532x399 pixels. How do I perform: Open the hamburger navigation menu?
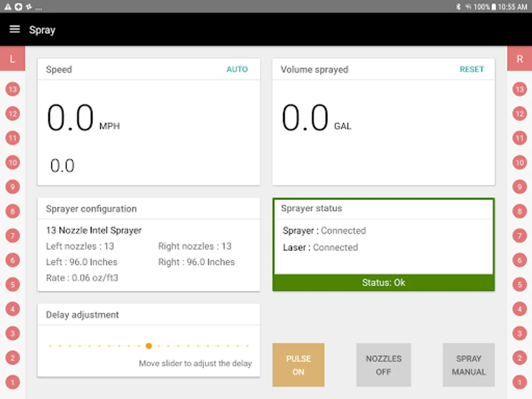pos(15,29)
